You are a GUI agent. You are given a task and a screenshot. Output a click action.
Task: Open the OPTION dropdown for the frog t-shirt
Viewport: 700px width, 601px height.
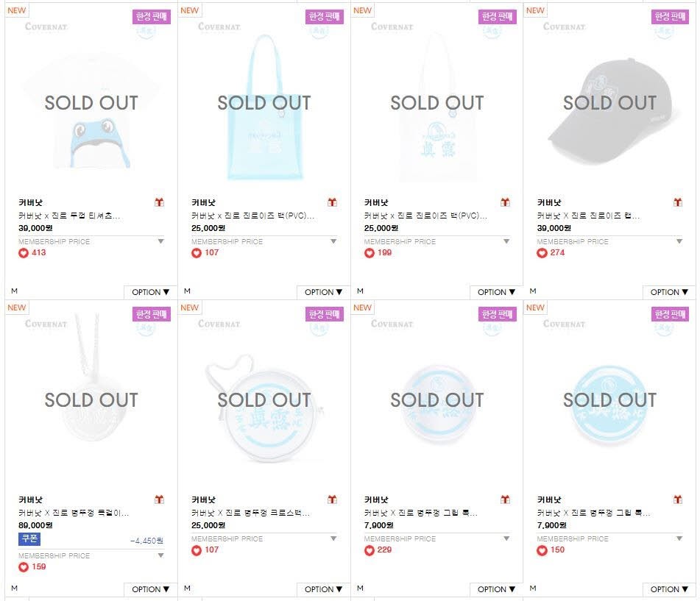pos(151,292)
